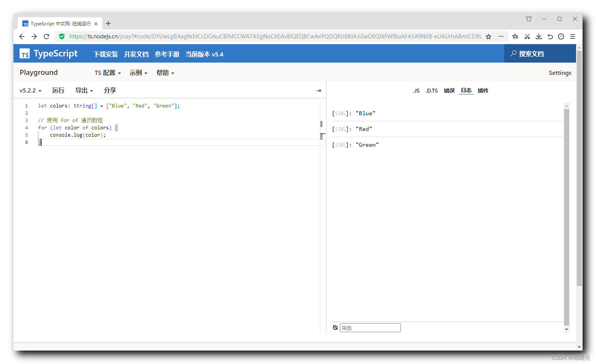Switch to the .D.TS tab
Viewport: 596px width, 364px height.
(x=432, y=91)
